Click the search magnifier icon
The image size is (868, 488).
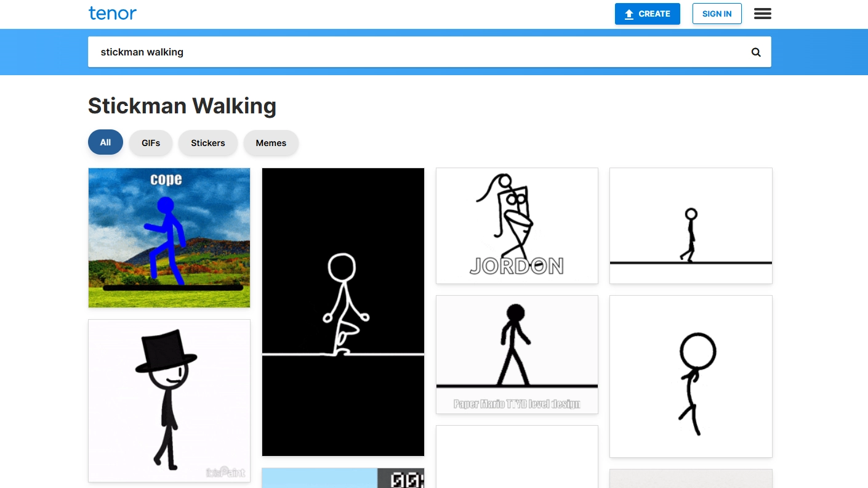[755, 52]
